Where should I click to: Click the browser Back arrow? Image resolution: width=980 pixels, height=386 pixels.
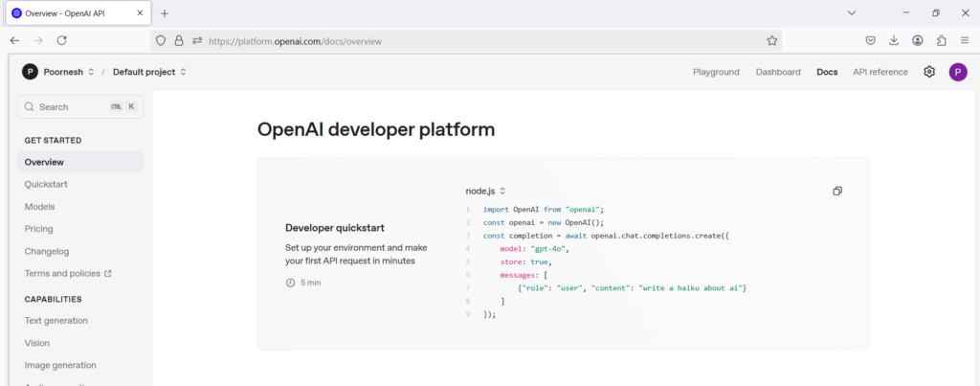pos(15,40)
